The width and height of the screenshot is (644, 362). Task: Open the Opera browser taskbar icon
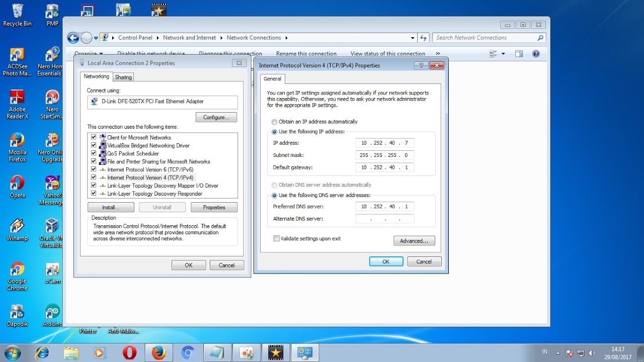click(129, 353)
